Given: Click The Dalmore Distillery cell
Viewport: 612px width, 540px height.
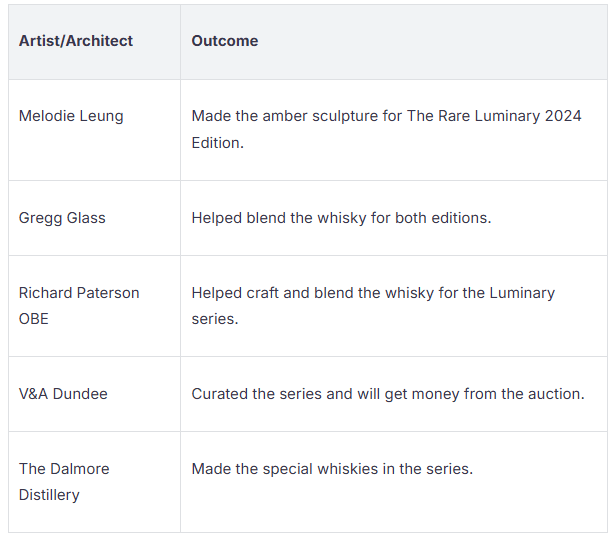Looking at the screenshot, I should (64, 481).
